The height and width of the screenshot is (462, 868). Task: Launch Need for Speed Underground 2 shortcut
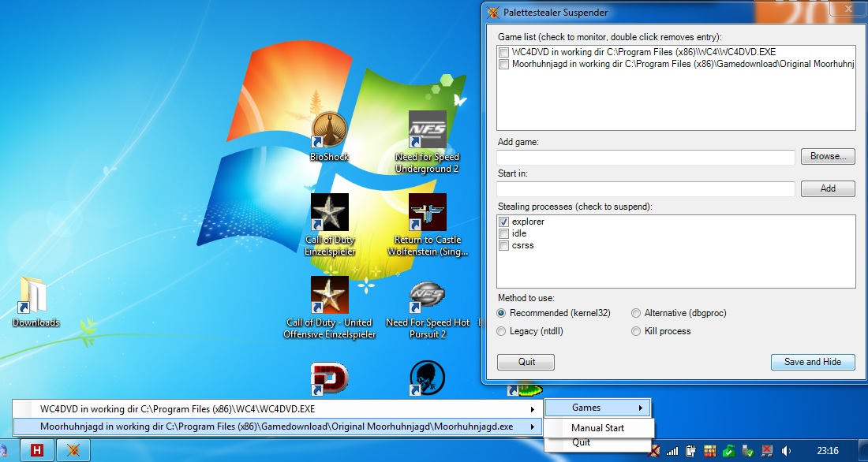click(x=427, y=142)
